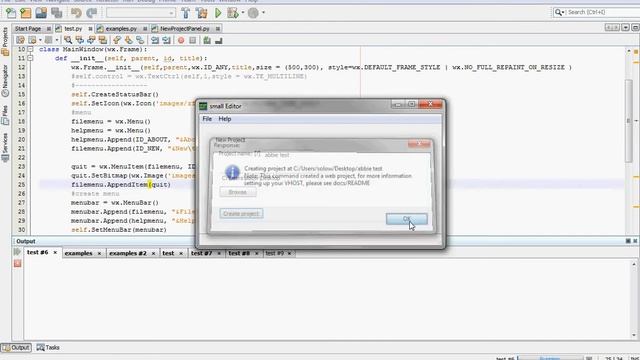Click the Create project button
The image size is (640, 360).
point(241,213)
